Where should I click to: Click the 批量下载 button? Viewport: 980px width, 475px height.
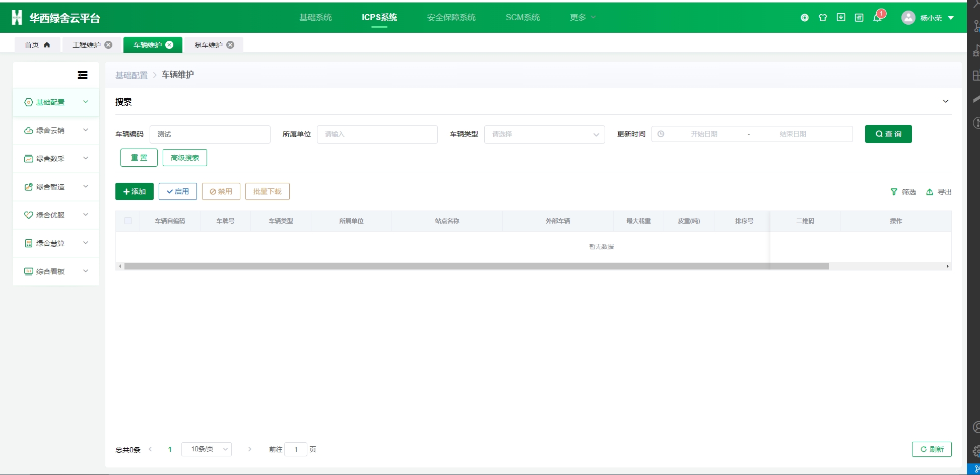click(268, 191)
